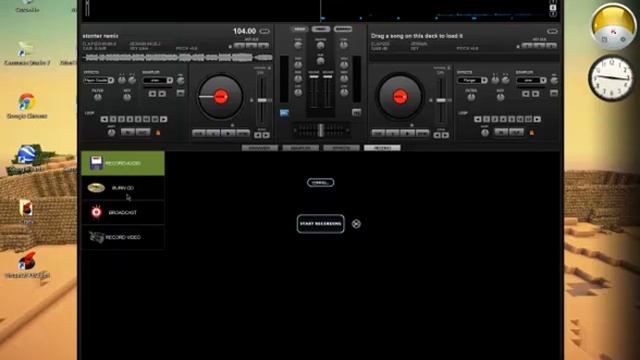This screenshot has height=360, width=640.
Task: Click the left deck jog wheel
Action: point(220,97)
